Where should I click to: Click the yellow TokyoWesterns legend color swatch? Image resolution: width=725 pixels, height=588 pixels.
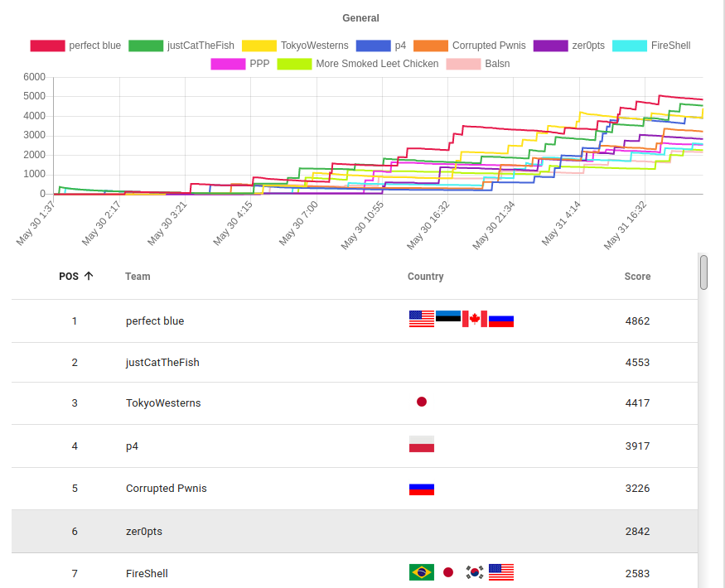(x=259, y=46)
